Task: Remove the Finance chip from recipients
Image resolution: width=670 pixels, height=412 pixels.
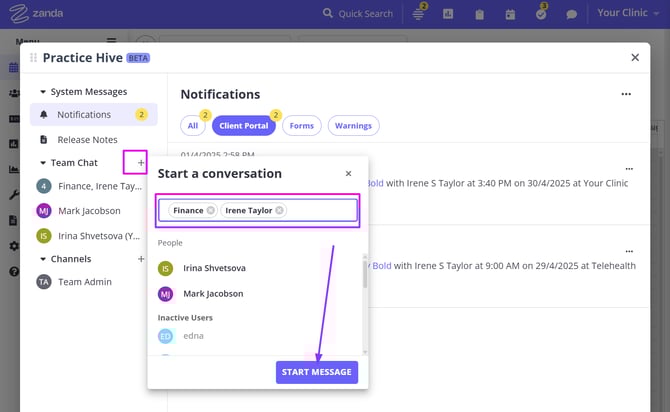Action: (211, 211)
